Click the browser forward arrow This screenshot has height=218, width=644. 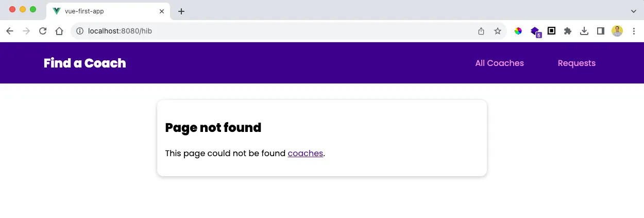(x=26, y=31)
